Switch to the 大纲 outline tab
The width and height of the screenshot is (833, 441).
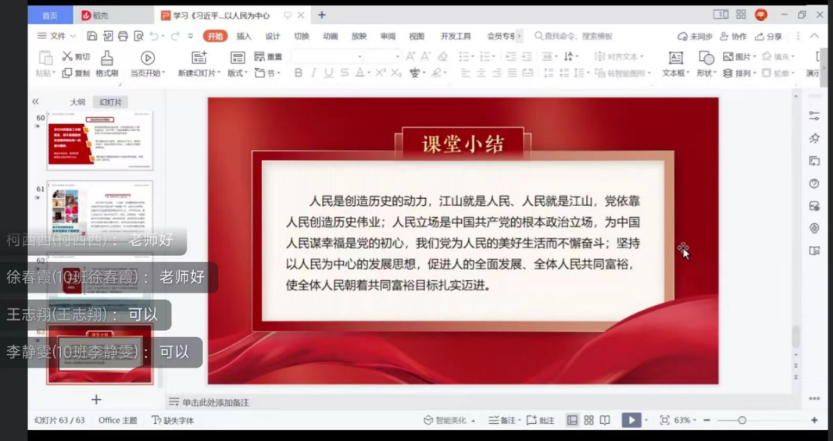click(x=77, y=102)
